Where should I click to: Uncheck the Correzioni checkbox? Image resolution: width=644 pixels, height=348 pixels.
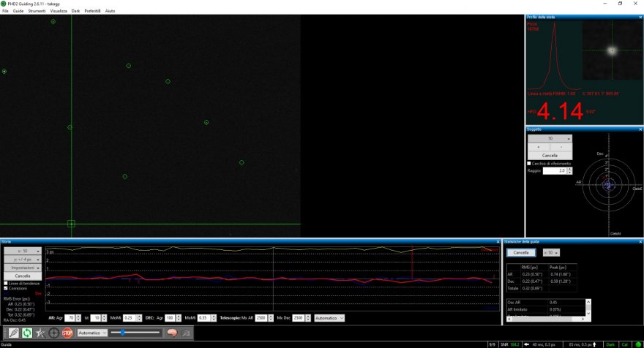pos(6,288)
